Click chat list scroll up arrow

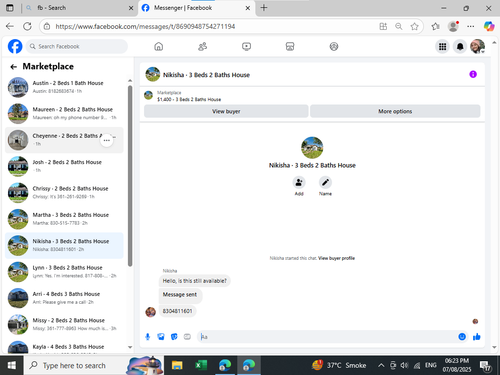pyautogui.click(x=130, y=81)
